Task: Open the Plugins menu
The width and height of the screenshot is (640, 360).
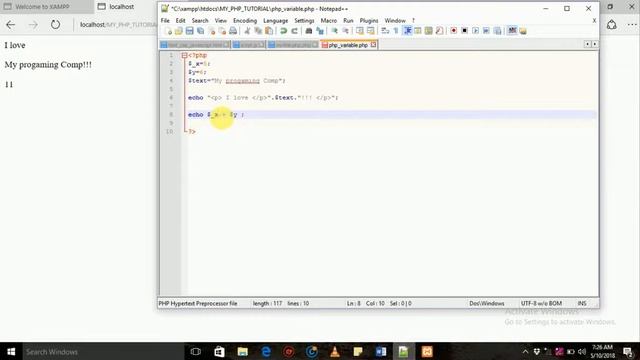Action: click(369, 20)
